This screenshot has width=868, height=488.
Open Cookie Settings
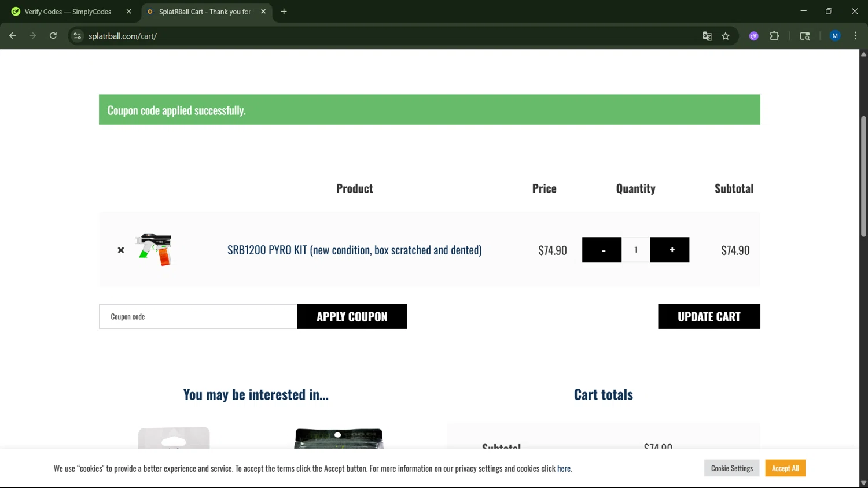coord(731,468)
